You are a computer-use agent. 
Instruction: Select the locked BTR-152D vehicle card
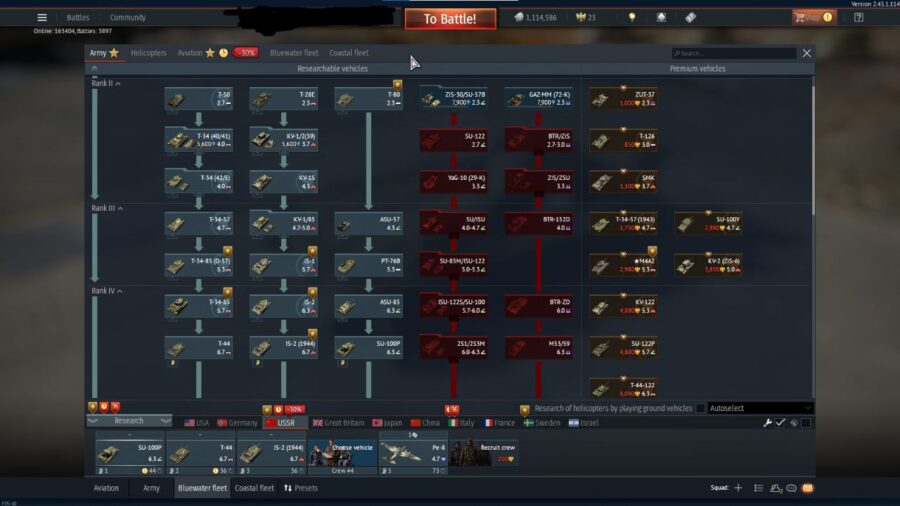coord(538,223)
